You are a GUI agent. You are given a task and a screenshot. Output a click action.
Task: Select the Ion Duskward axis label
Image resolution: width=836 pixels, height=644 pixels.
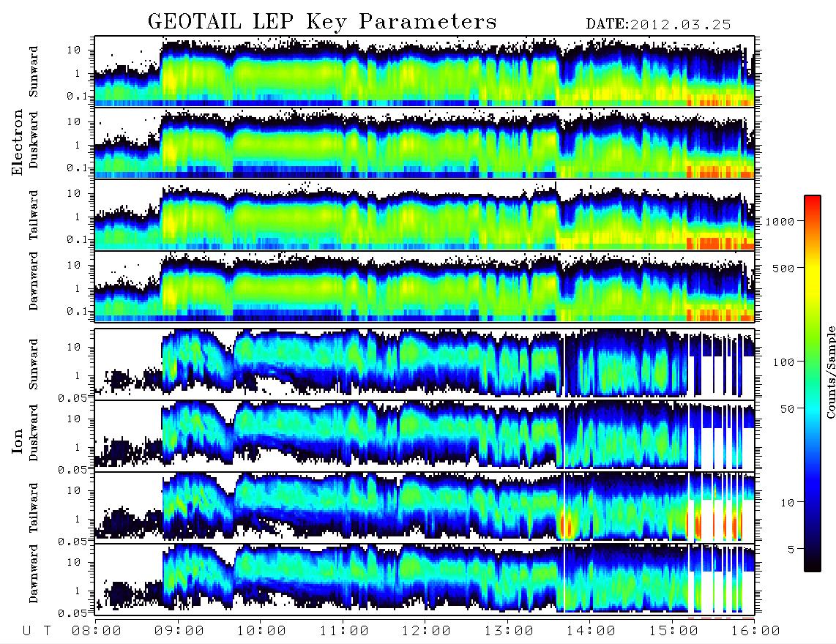click(34, 433)
